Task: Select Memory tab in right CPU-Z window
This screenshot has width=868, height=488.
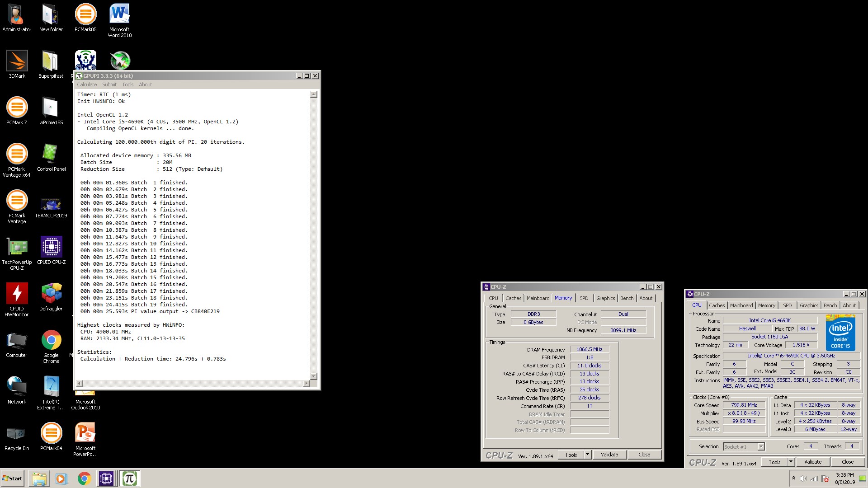Action: coord(766,305)
